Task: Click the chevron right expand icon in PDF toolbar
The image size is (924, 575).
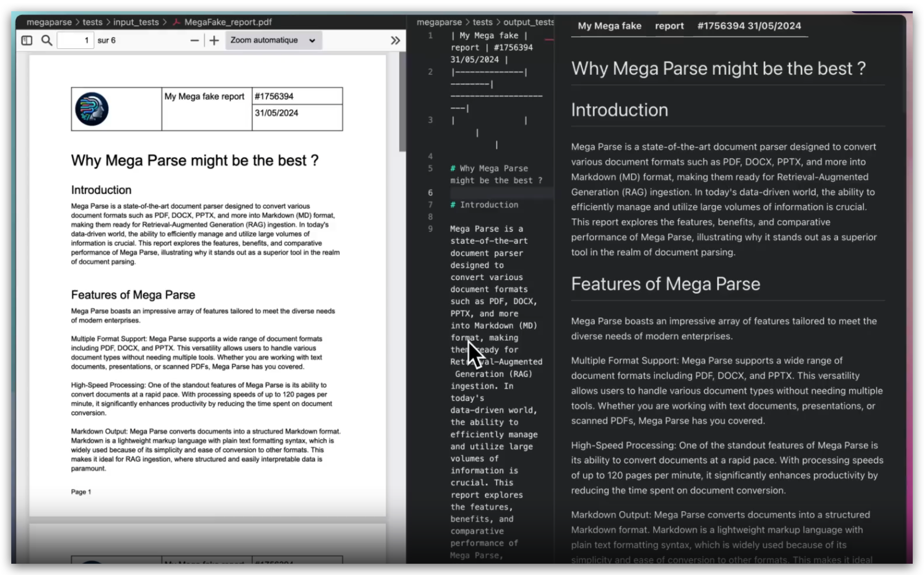Action: [x=396, y=41]
